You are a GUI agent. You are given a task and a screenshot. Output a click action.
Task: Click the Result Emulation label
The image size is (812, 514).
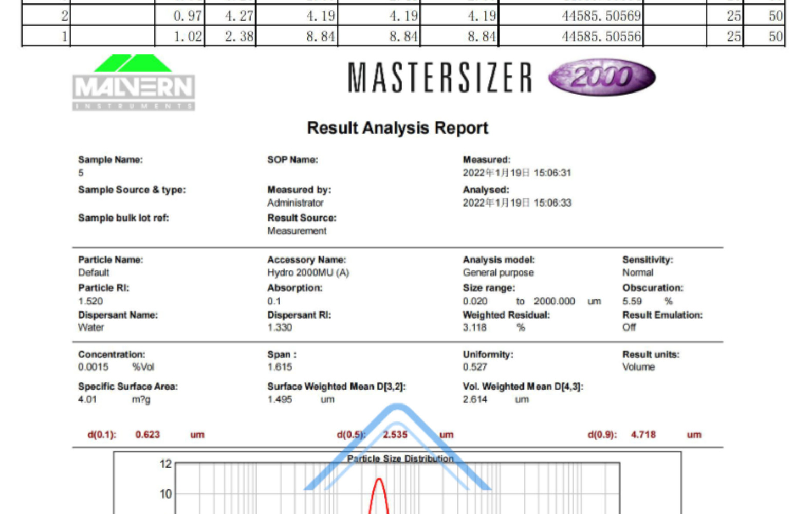click(x=662, y=315)
